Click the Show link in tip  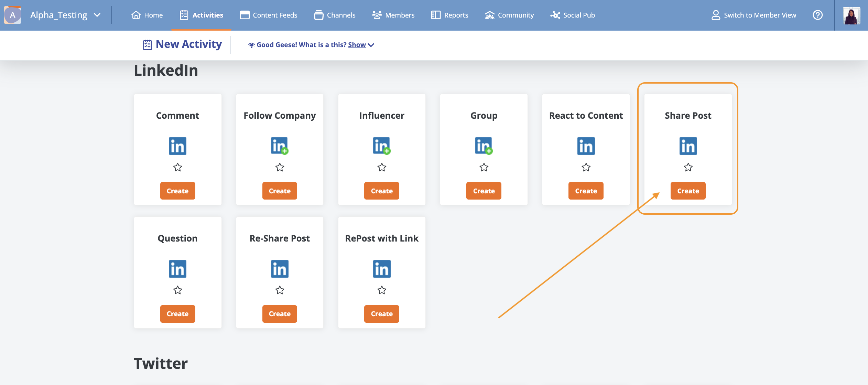pos(357,45)
